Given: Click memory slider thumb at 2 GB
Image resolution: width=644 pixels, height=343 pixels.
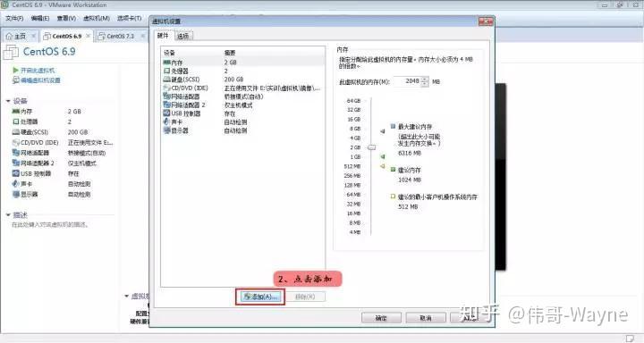Looking at the screenshot, I should click(371, 147).
